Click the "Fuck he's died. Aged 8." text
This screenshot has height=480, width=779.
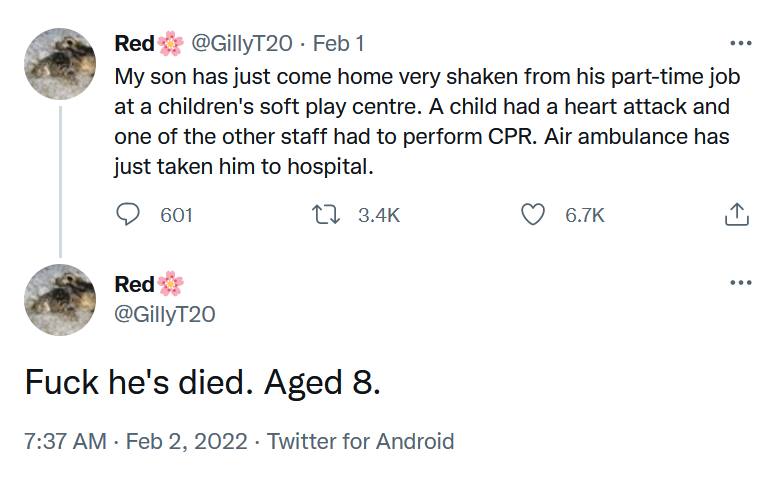point(202,381)
